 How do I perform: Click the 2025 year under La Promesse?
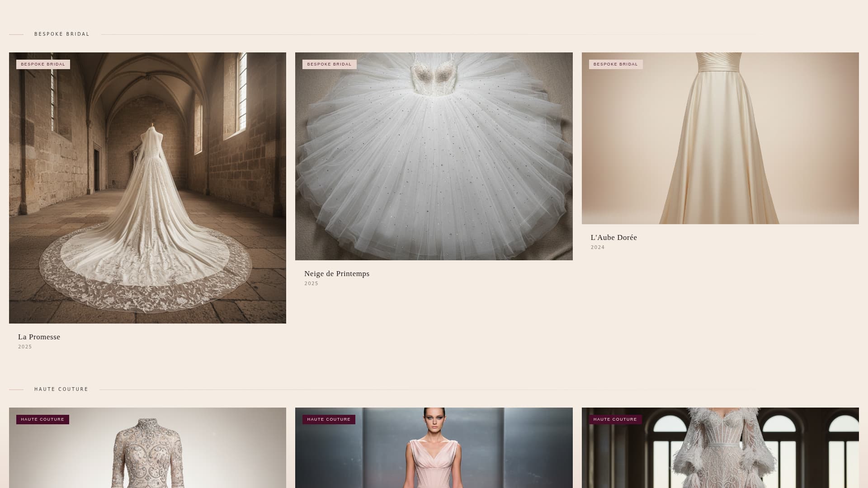[25, 347]
